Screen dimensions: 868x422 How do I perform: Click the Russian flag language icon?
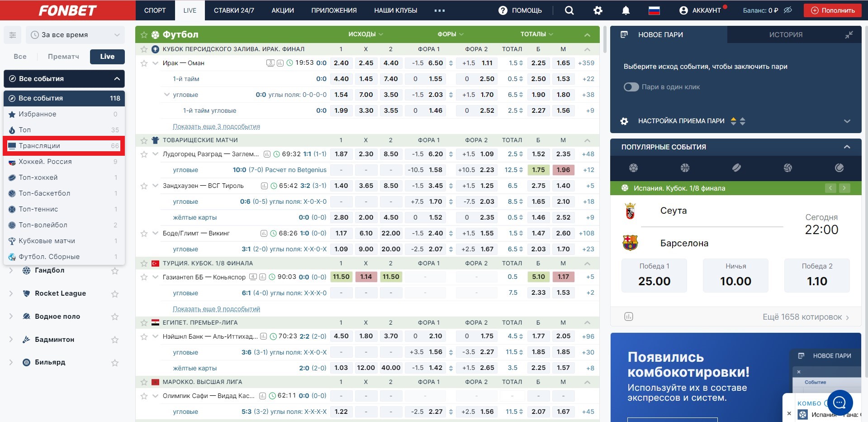click(654, 10)
